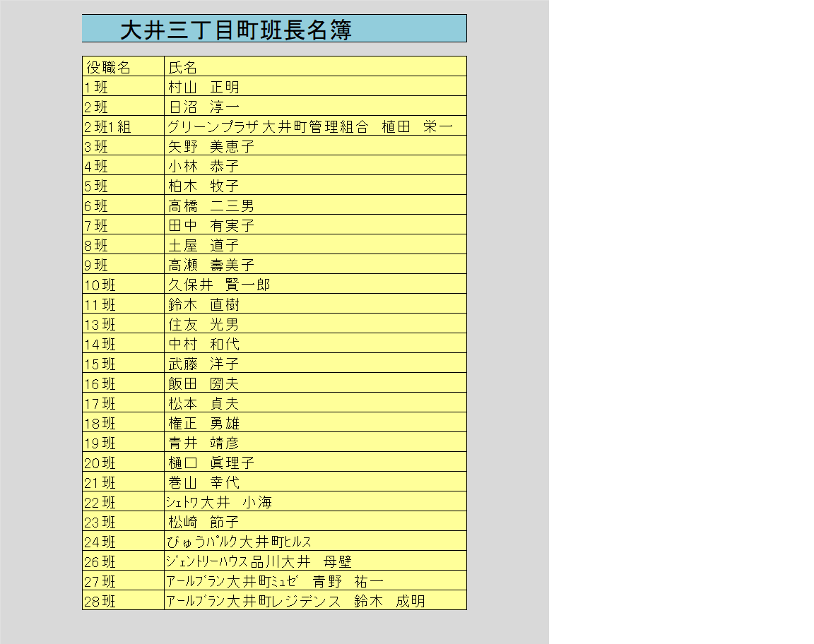Select the cell containing 鈴木 直樹
Screen dimensions: 814x644
tap(315, 305)
